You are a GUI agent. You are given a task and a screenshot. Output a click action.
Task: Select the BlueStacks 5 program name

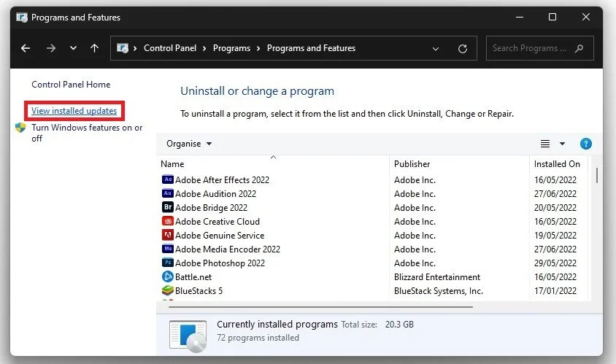[199, 291]
